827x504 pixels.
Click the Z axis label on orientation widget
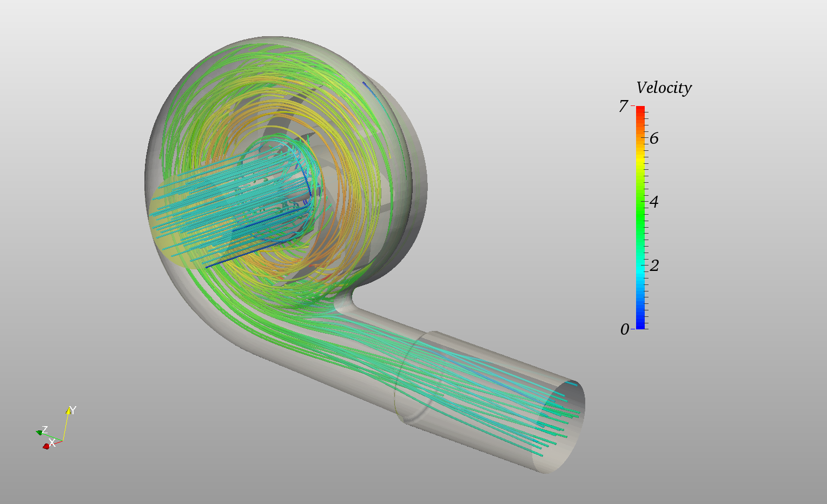(45, 429)
